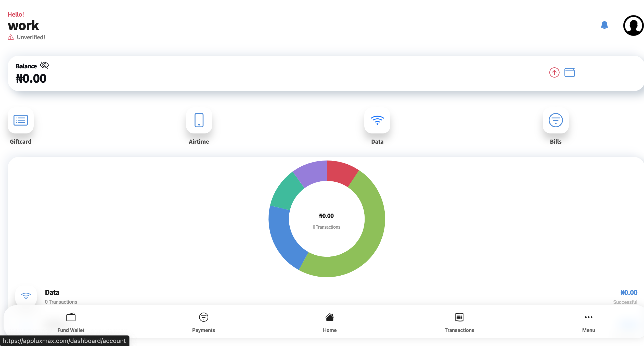Viewport: 644px width, 346px height.
Task: Select the Data wifi service icon
Action: 377,120
